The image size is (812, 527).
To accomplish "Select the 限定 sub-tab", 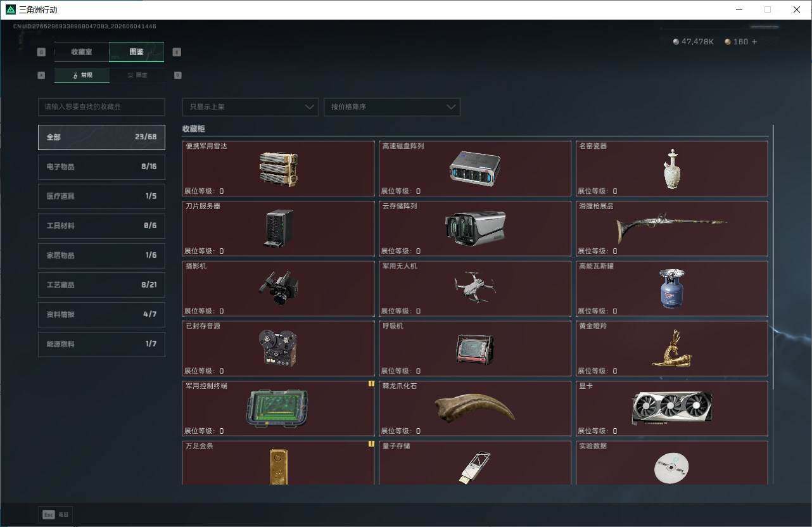I will coord(137,75).
